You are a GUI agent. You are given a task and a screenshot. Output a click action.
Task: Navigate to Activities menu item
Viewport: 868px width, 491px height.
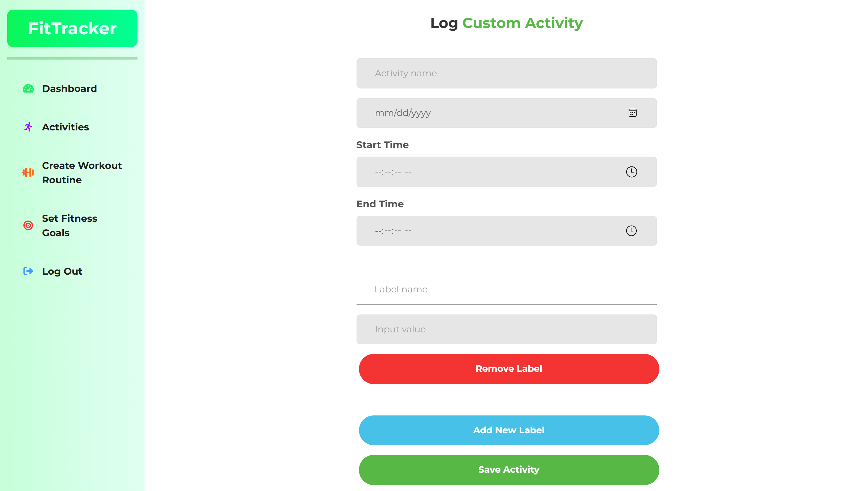point(65,127)
